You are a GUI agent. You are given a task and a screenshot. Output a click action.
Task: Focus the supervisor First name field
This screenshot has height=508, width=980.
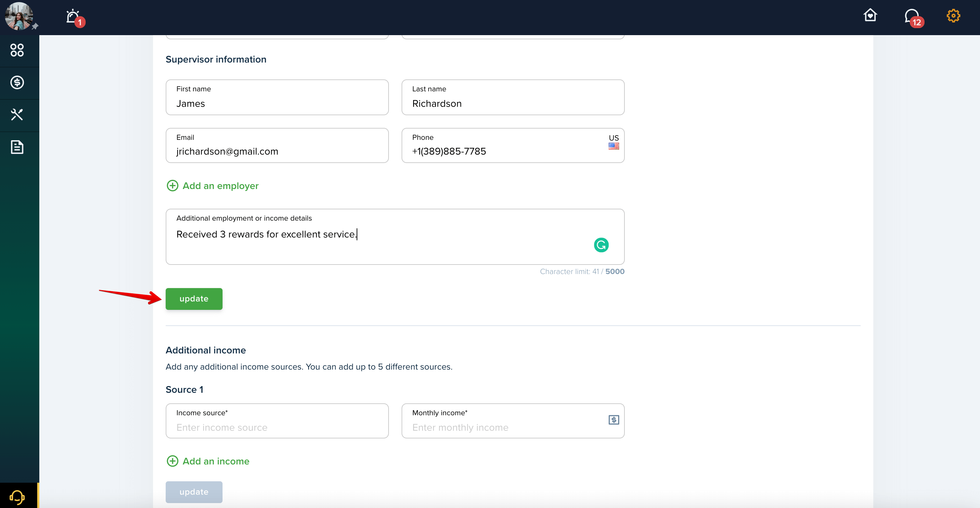(x=277, y=97)
